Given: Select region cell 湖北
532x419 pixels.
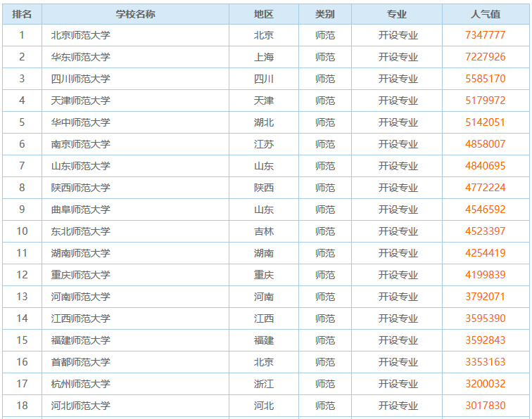Looking at the screenshot, I should [264, 122].
